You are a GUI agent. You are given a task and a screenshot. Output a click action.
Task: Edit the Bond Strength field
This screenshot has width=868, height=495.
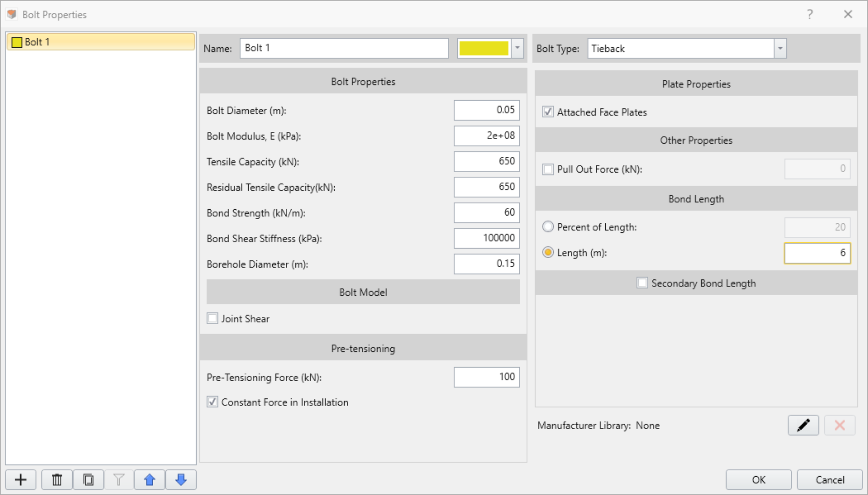[487, 212]
